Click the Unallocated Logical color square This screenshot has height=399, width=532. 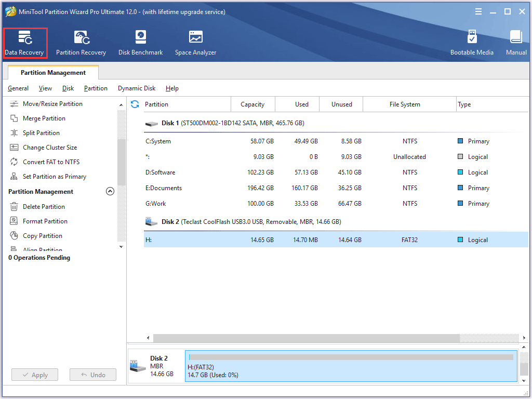[460, 157]
